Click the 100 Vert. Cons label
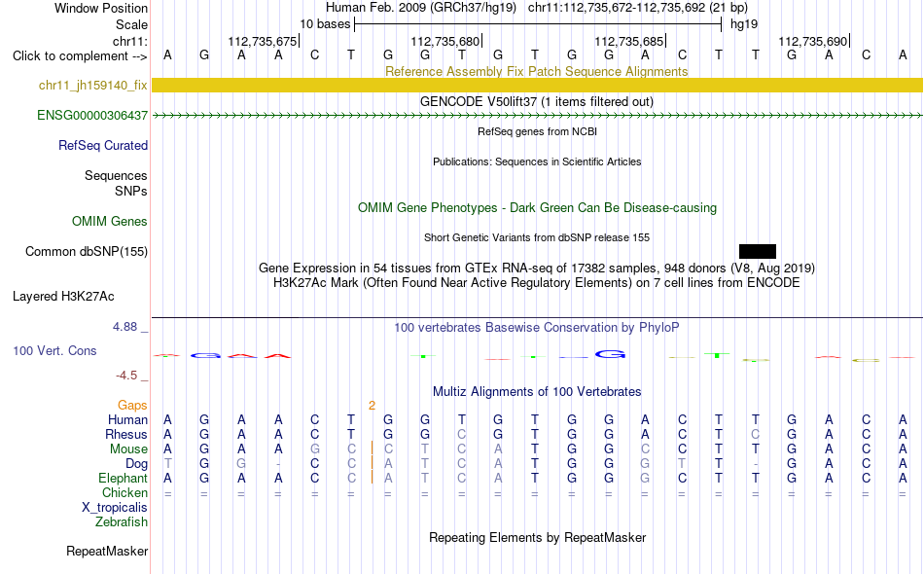924x574 pixels. (54, 350)
